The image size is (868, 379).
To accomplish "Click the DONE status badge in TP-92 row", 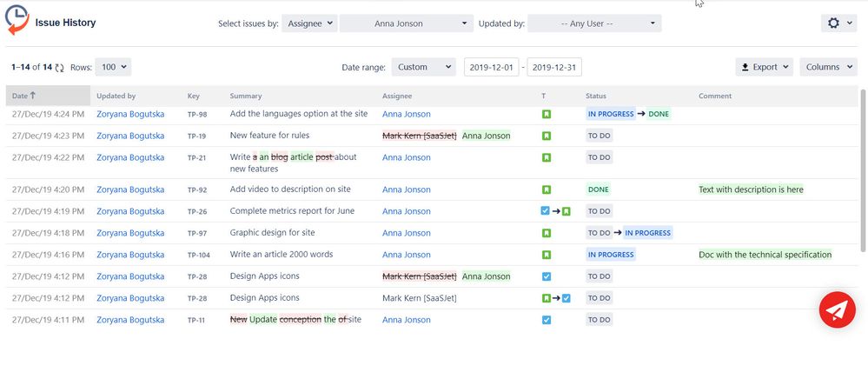I will click(x=599, y=189).
